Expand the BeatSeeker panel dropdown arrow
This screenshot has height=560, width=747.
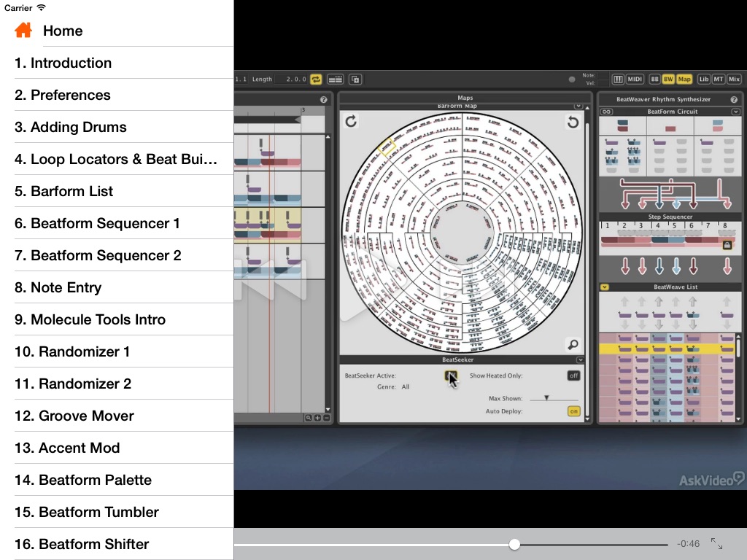580,359
